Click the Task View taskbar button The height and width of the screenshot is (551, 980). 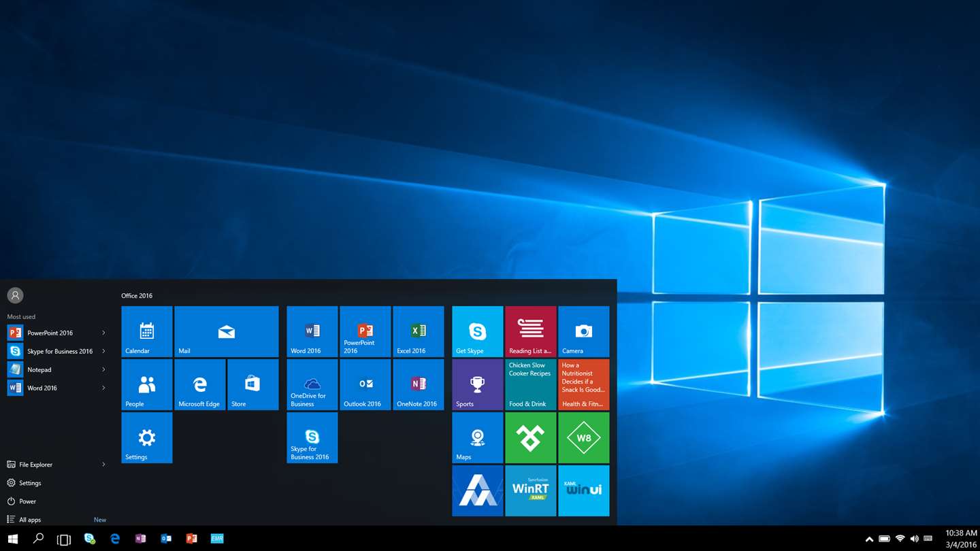[63, 539]
